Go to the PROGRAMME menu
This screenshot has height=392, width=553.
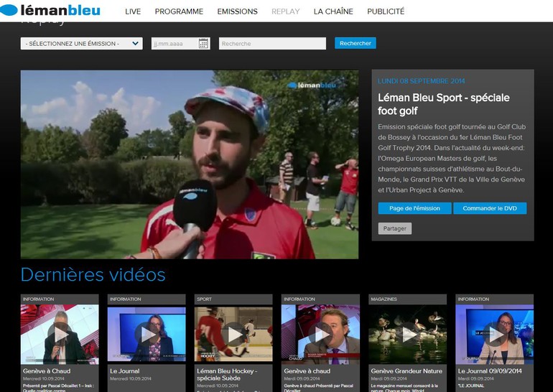click(179, 11)
